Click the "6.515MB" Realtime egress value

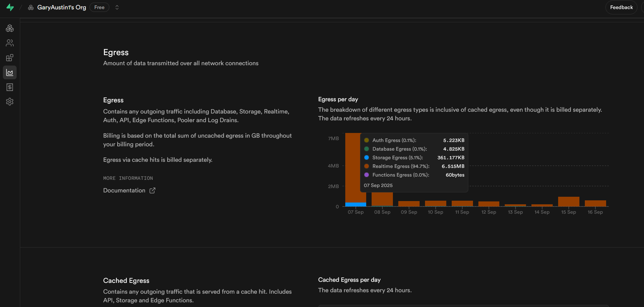click(453, 166)
